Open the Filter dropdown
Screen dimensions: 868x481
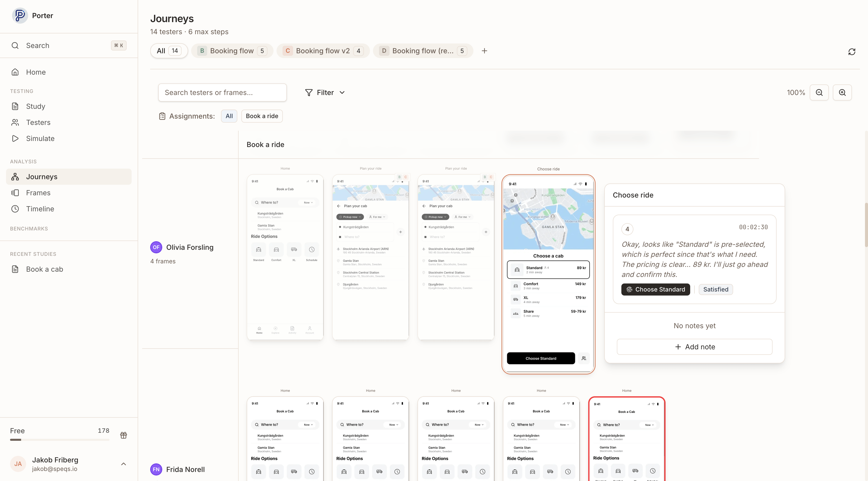point(324,92)
